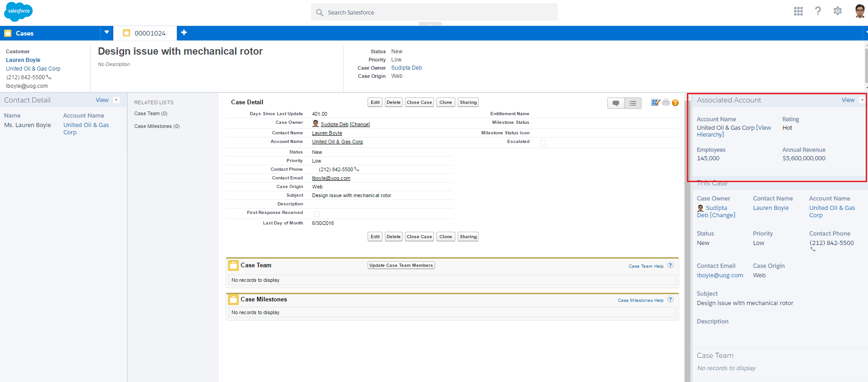868x382 pixels.
Task: Click the header collapse handle below search
Action: [430, 24]
